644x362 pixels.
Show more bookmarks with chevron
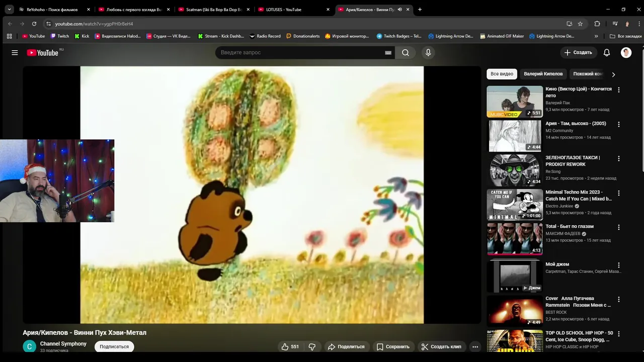point(596,36)
